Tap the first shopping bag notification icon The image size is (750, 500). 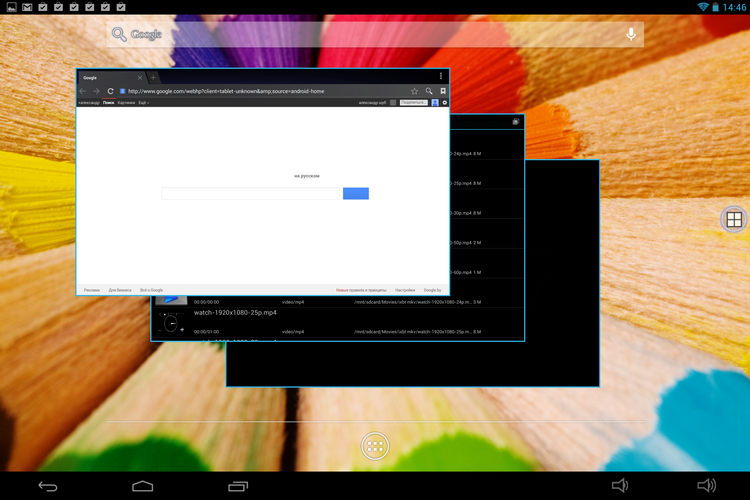pyautogui.click(x=43, y=7)
